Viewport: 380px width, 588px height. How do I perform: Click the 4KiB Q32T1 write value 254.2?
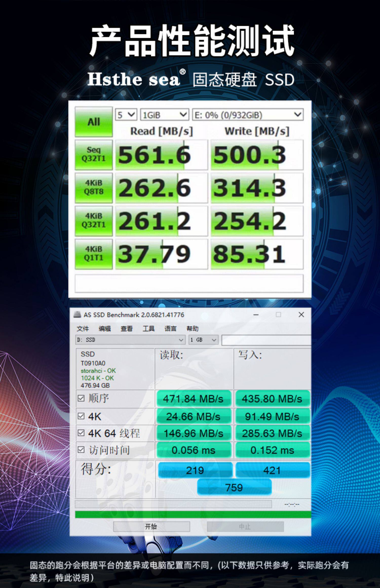(257, 221)
